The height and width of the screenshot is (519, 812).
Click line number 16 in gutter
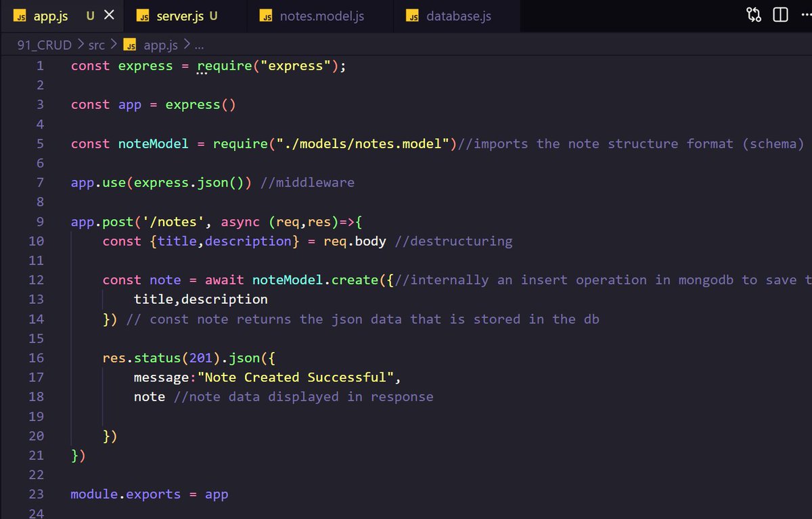tap(36, 358)
